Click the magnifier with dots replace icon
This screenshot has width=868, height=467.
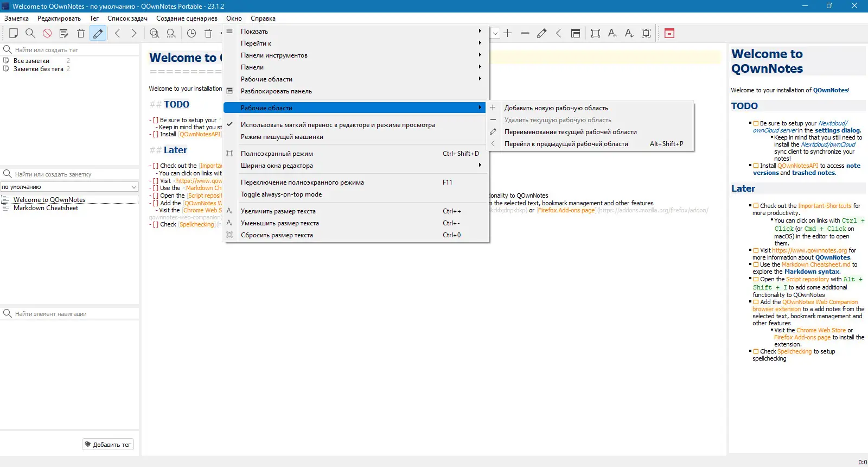pos(171,33)
